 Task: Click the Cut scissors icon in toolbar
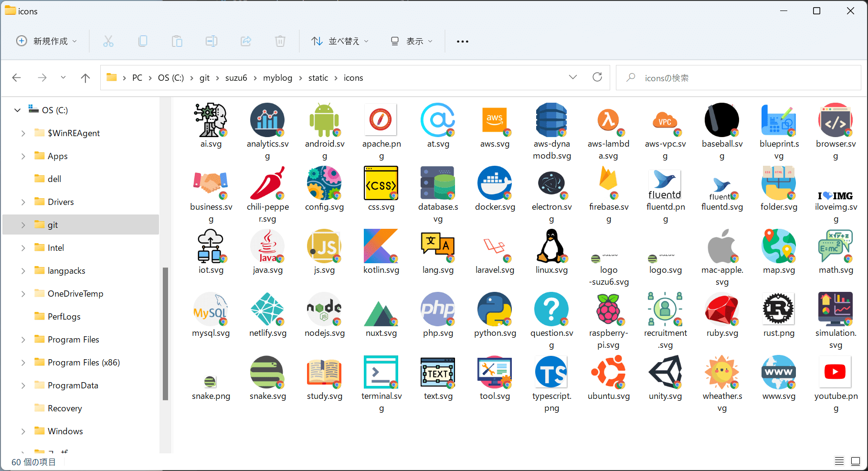pyautogui.click(x=108, y=42)
